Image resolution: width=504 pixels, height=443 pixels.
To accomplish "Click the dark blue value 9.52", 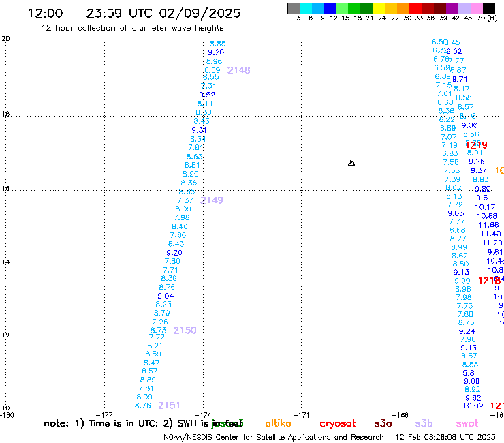I will pos(207,95).
